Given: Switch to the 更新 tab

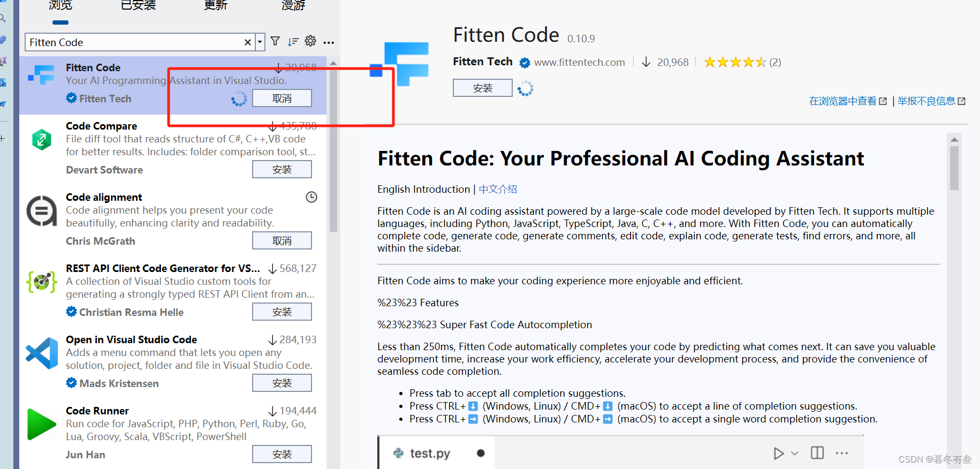Looking at the screenshot, I should pyautogui.click(x=216, y=5).
